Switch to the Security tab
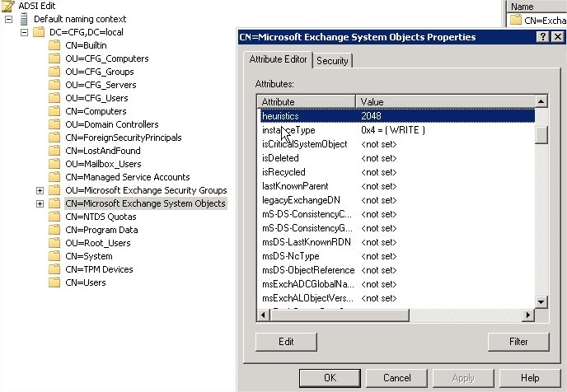The height and width of the screenshot is (392, 567). 332,61
